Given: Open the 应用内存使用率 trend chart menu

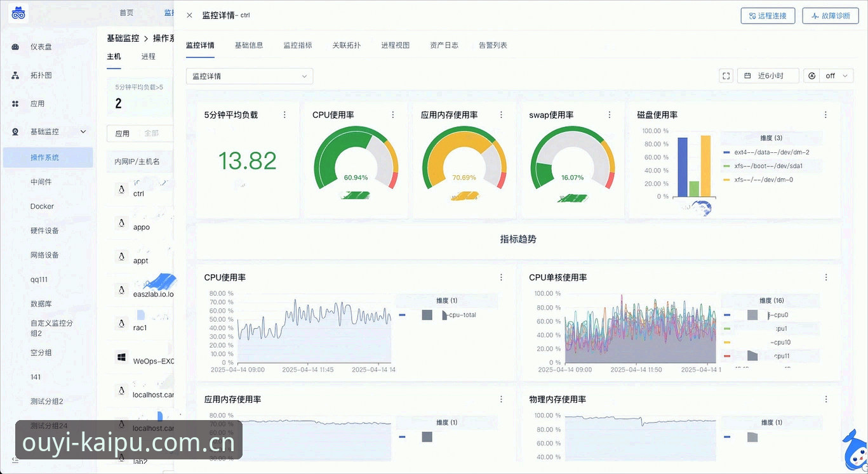Looking at the screenshot, I should coord(501,399).
